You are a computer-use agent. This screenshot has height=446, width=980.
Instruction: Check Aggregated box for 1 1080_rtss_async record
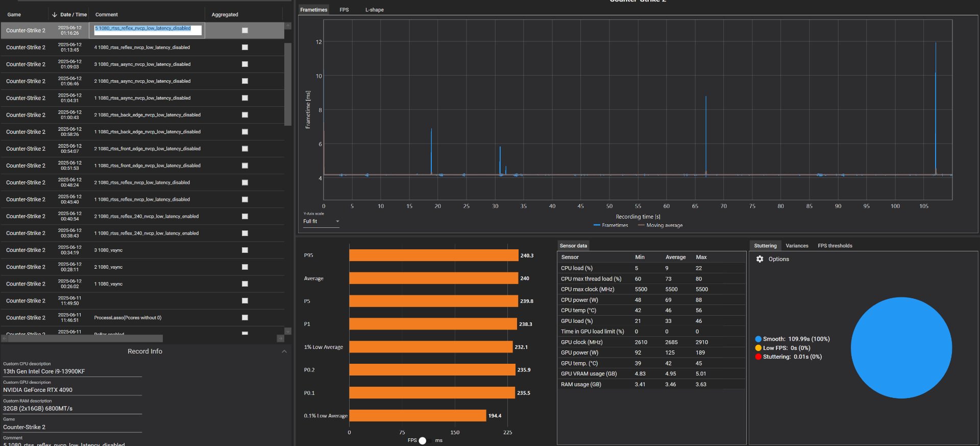click(x=245, y=98)
